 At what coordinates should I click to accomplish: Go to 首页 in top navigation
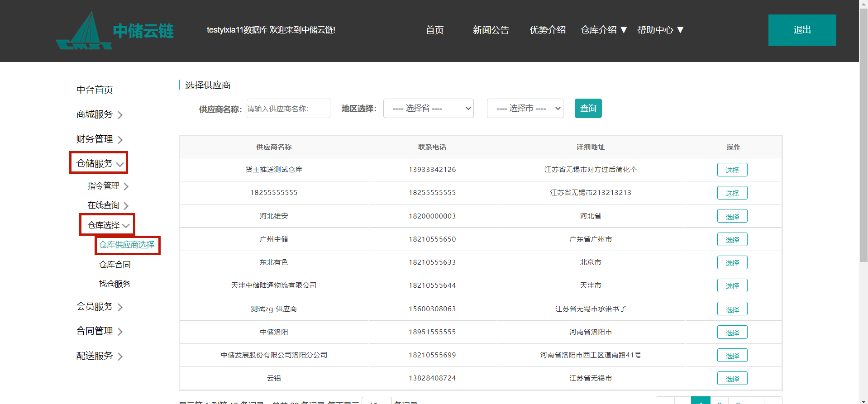coord(434,30)
